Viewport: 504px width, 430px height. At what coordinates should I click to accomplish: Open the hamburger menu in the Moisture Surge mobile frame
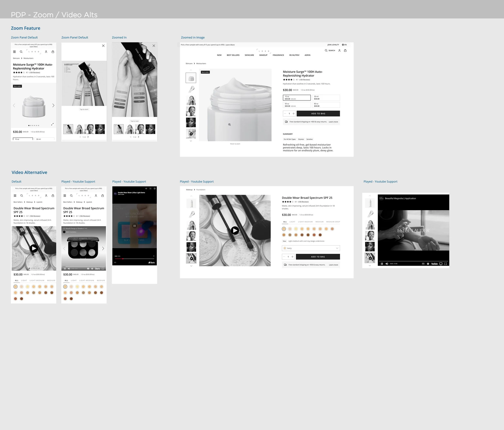[x=14, y=52]
